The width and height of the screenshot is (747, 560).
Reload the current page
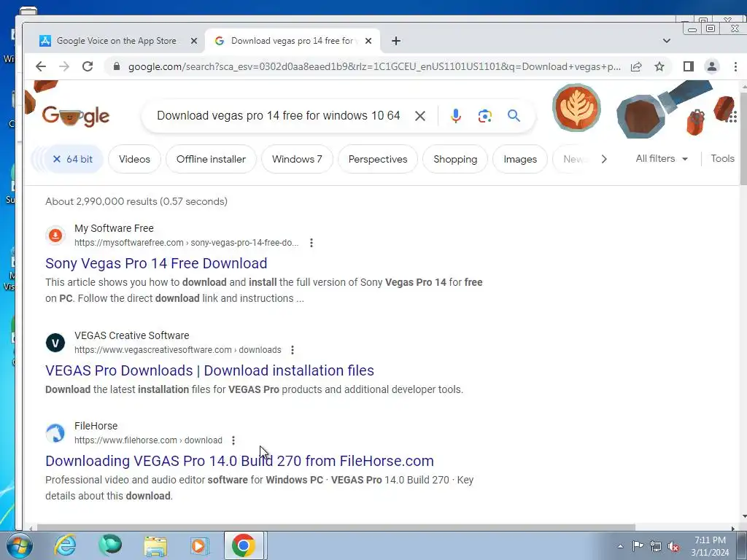[x=88, y=66]
